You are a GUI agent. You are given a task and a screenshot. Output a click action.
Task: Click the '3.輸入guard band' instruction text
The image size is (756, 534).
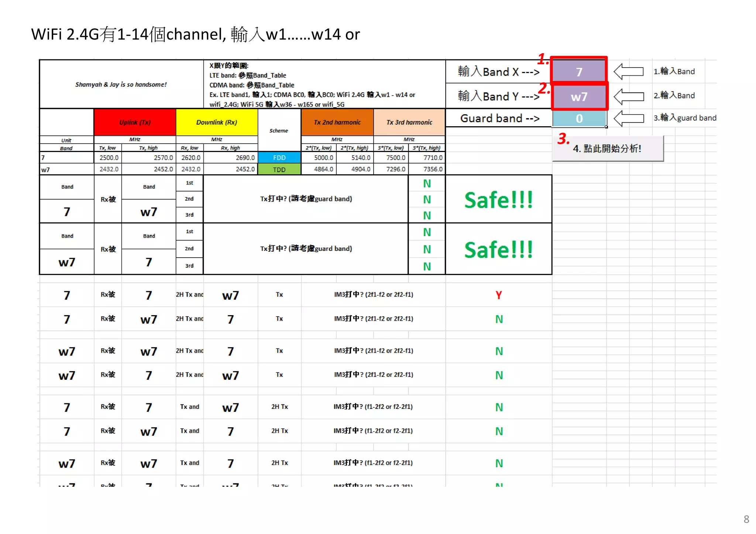tap(685, 118)
